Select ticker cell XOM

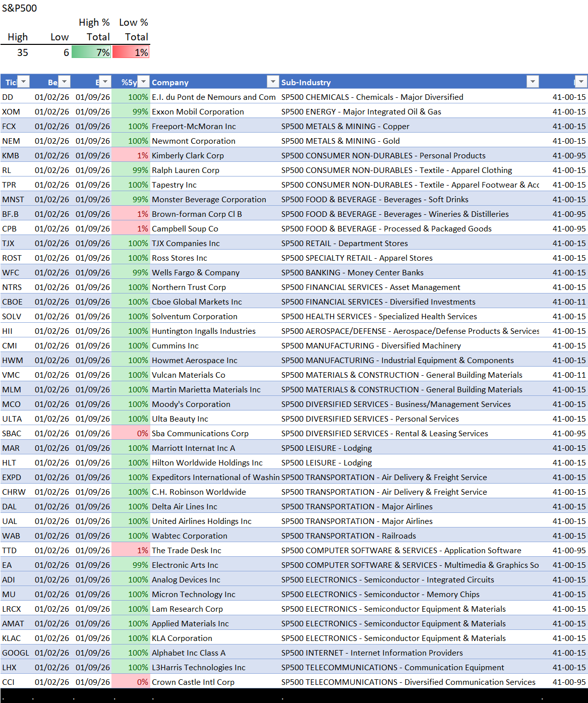pyautogui.click(x=16, y=111)
